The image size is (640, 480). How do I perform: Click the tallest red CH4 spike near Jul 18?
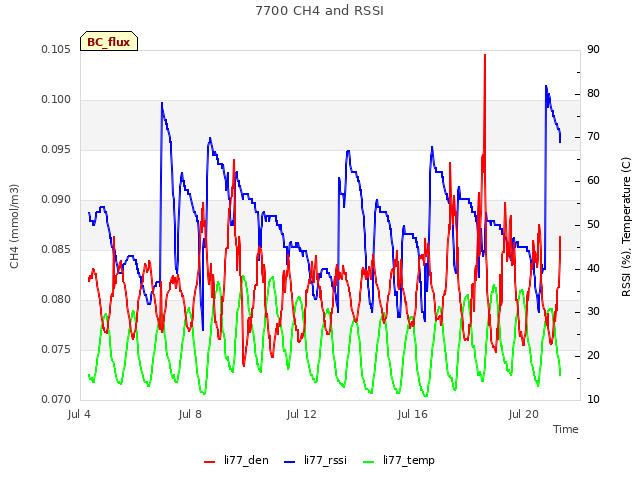point(485,56)
